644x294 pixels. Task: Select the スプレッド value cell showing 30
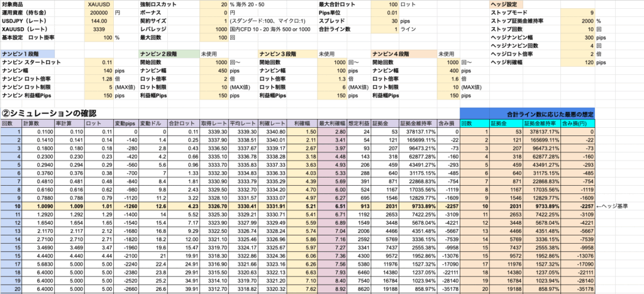click(385, 21)
